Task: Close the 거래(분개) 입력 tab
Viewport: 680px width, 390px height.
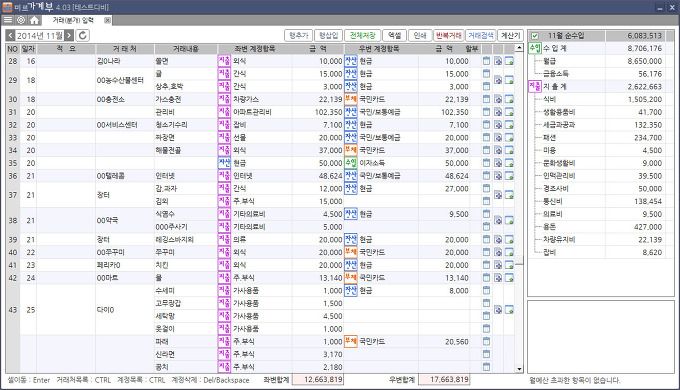Action: [107, 20]
